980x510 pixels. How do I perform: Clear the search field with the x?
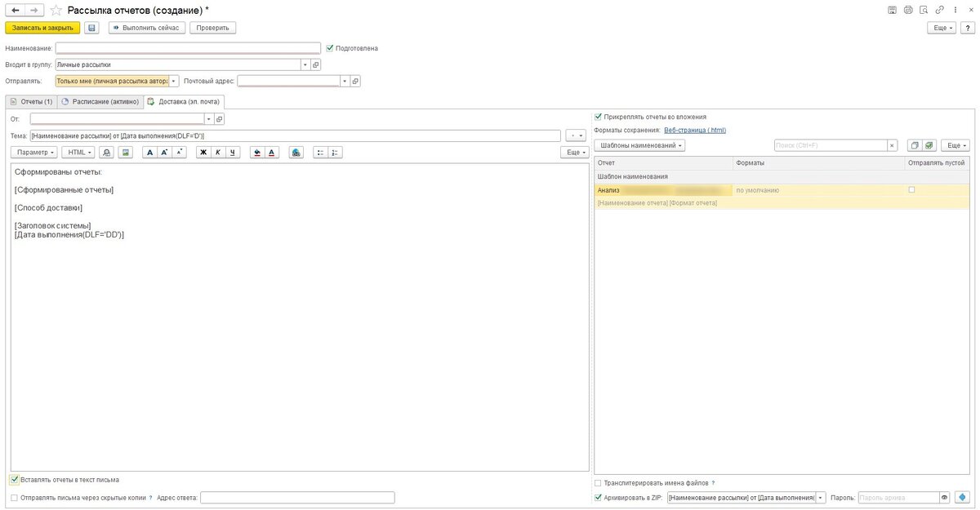coord(893,145)
